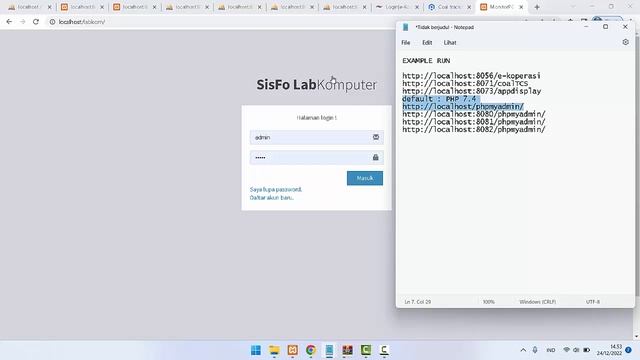Open the Notepad File menu
The width and height of the screenshot is (640, 360).
405,42
